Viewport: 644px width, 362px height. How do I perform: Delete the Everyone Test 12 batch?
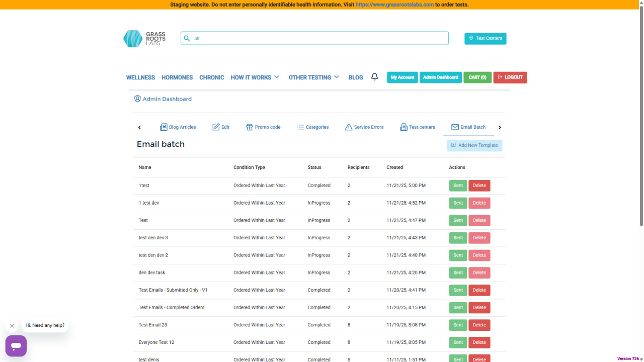click(479, 342)
